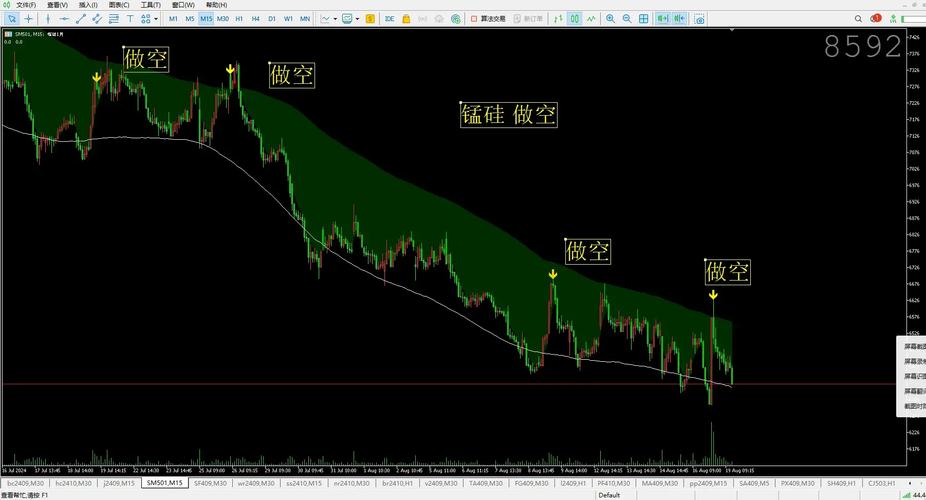Switch to the SF409,M30 chart tab
This screenshot has height=500, width=926.
[210, 483]
